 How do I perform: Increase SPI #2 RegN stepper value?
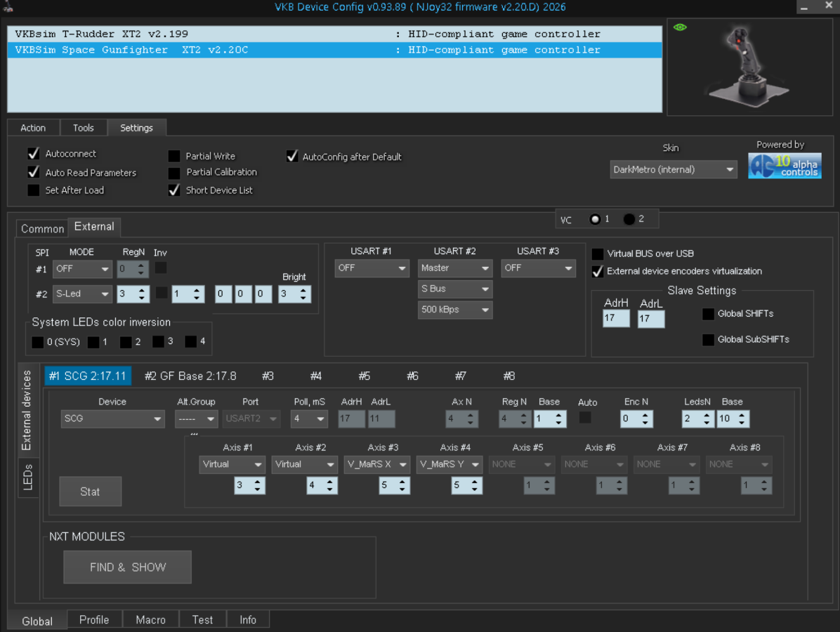pyautogui.click(x=141, y=290)
